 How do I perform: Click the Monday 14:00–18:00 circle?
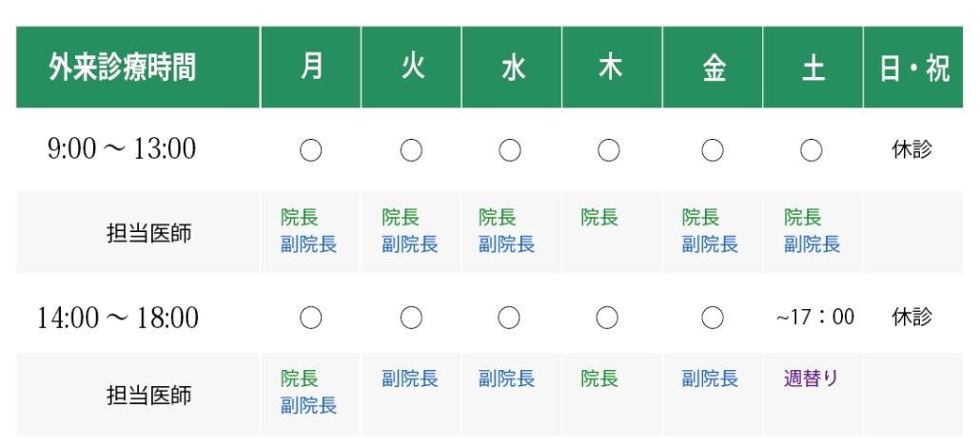pyautogui.click(x=310, y=318)
